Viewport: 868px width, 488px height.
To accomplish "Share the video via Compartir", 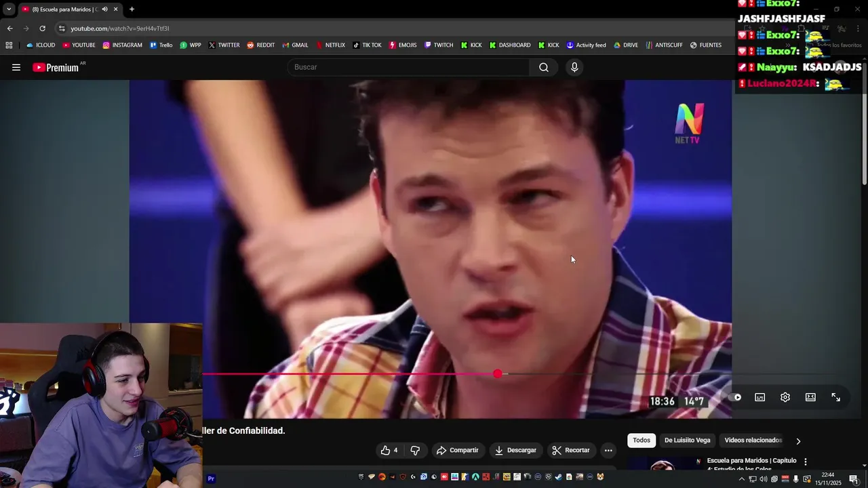I will point(458,450).
